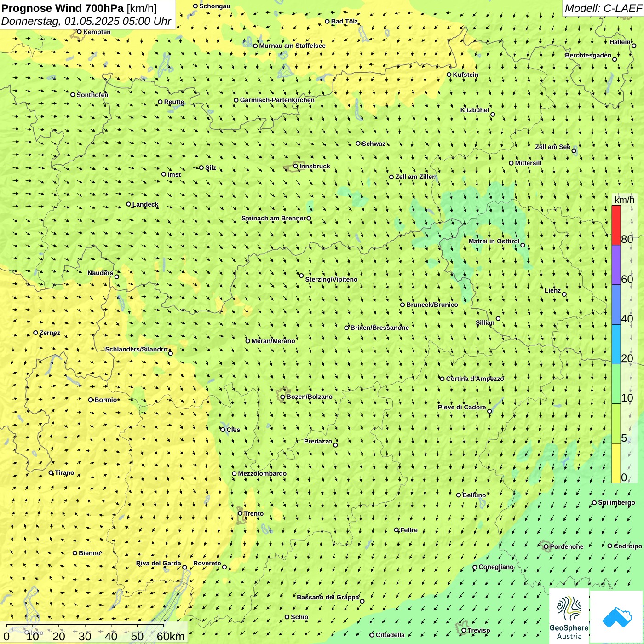Click the 'Steinach am Brenner' map label
The width and height of the screenshot is (644, 644).
(274, 218)
